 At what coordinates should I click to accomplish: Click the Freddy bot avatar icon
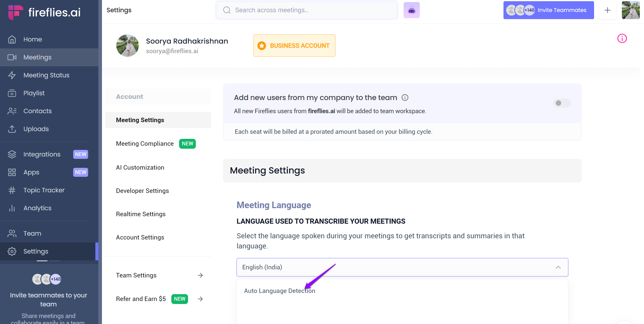tap(412, 10)
